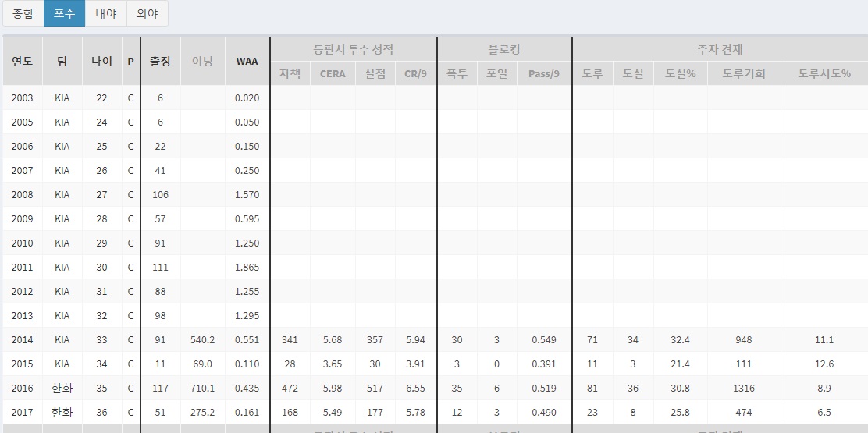Click the Pass/9 column header
Image resolution: width=868 pixels, height=433 pixels.
click(543, 74)
